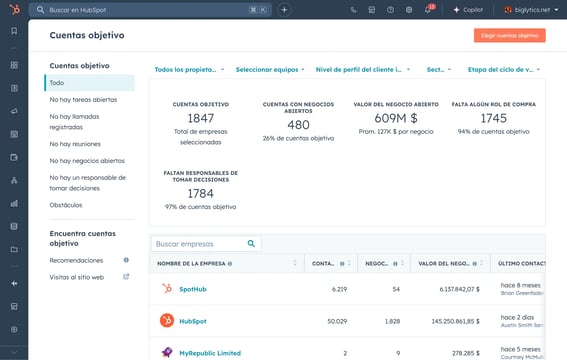Click info icon on Nombre de la empresa header
Image resolution: width=567 pixels, height=360 pixels.
[x=230, y=263]
